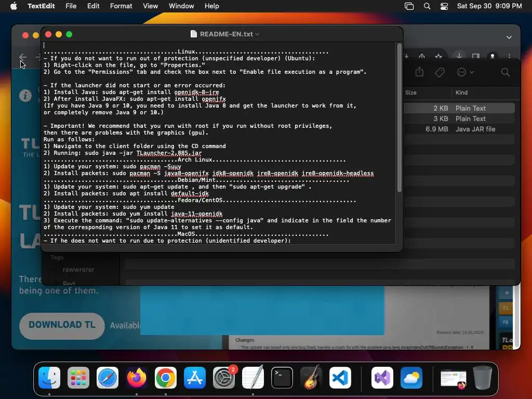Viewport: 532px width, 399px height.
Task: Click the Finder Tags toolbar icon
Action: pos(440,72)
